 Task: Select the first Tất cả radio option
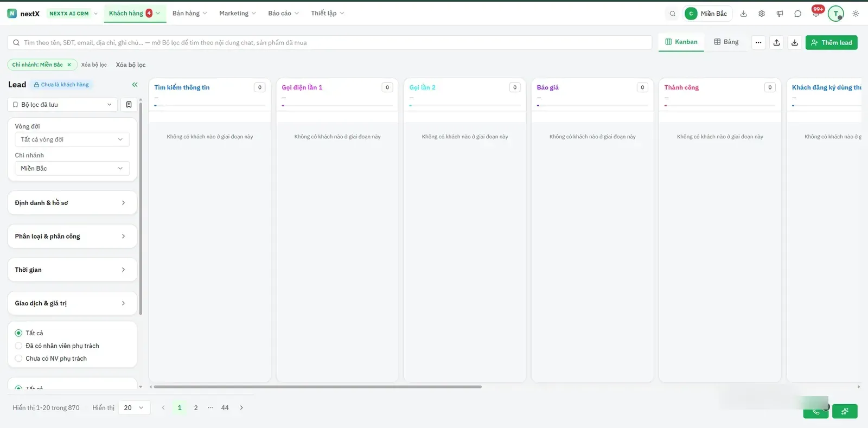pyautogui.click(x=18, y=333)
